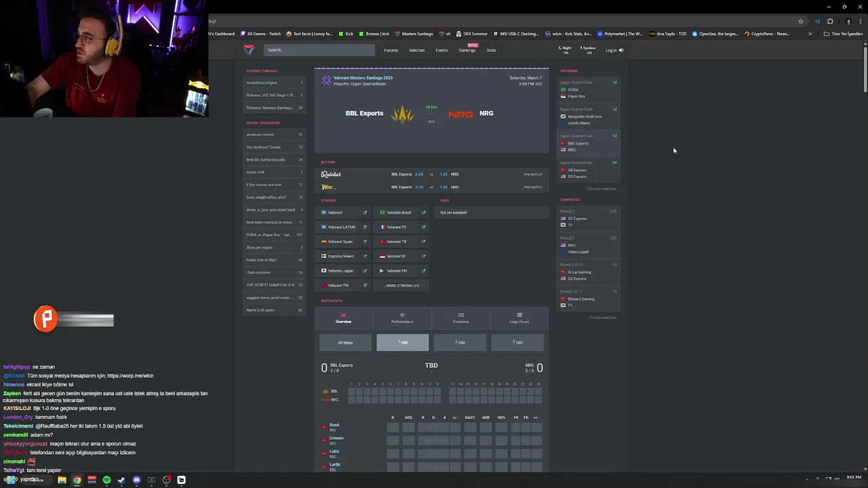Open the external link icon for Esports Finland
Viewport: 868px width, 488px height.
[365, 256]
